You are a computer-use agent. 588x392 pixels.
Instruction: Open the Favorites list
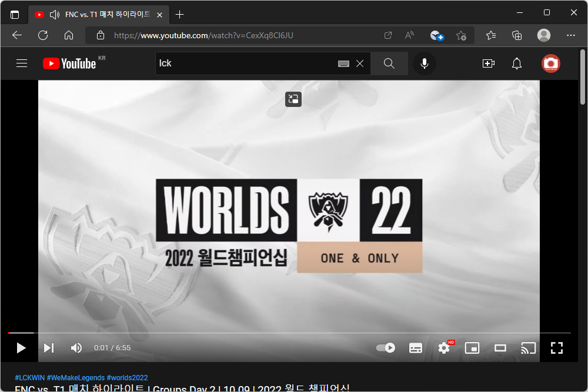491,35
